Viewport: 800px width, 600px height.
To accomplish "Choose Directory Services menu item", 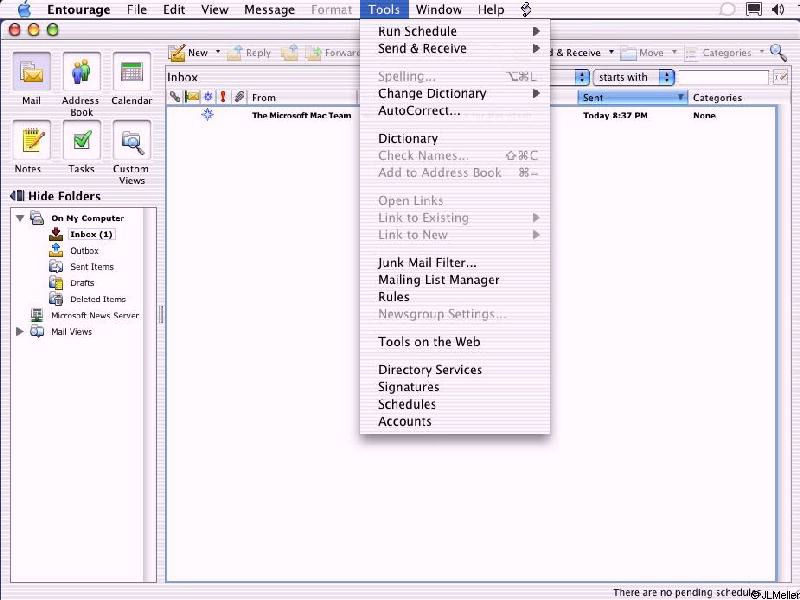I will click(x=455, y=369).
